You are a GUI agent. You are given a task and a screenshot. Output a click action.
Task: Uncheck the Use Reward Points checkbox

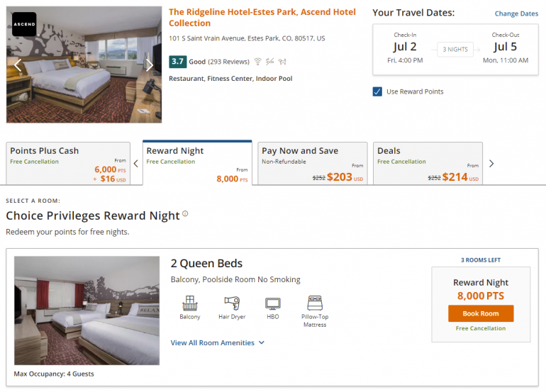[377, 91]
